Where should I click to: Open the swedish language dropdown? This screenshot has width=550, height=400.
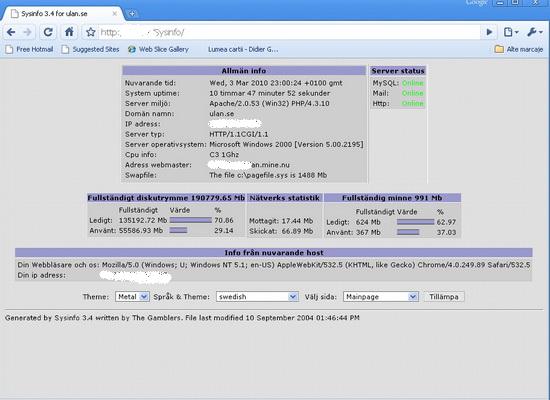tap(257, 296)
